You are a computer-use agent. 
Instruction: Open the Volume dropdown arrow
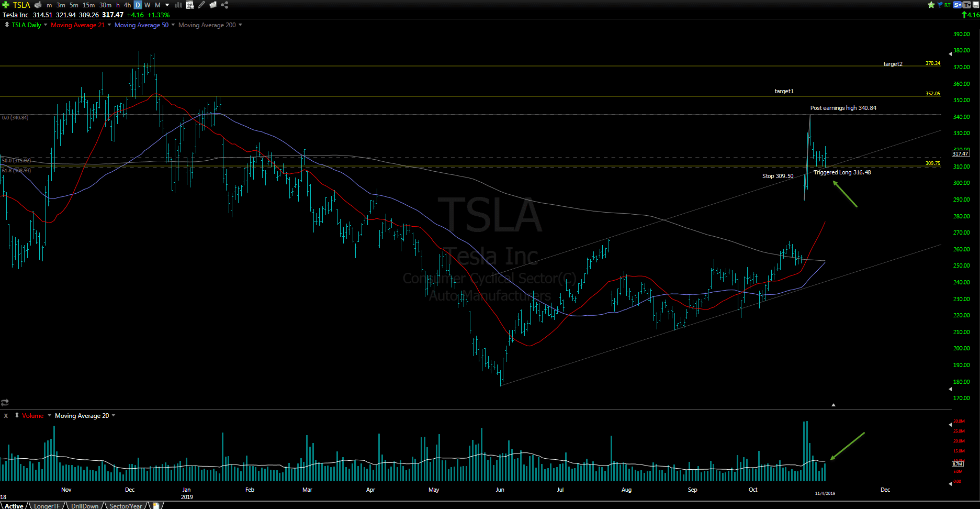click(x=50, y=415)
